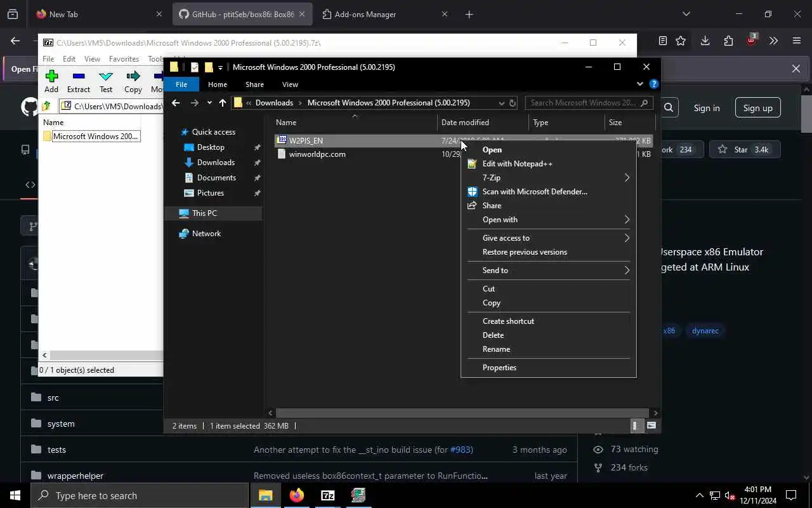Show more Firefox toolbar tools chevron
This screenshot has width=812, height=508.
[773, 41]
